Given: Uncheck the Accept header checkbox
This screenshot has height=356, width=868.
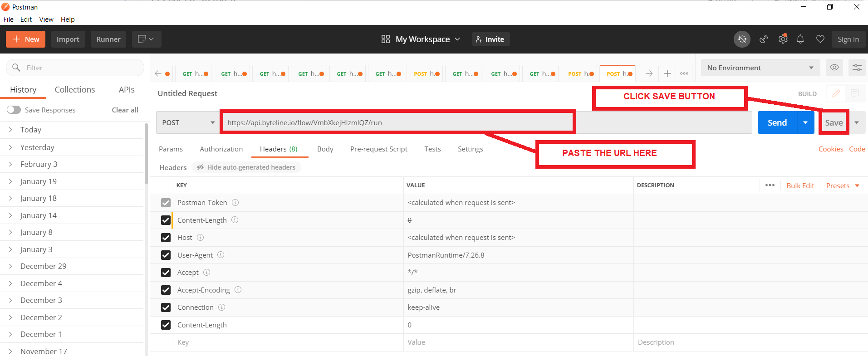Looking at the screenshot, I should (166, 273).
